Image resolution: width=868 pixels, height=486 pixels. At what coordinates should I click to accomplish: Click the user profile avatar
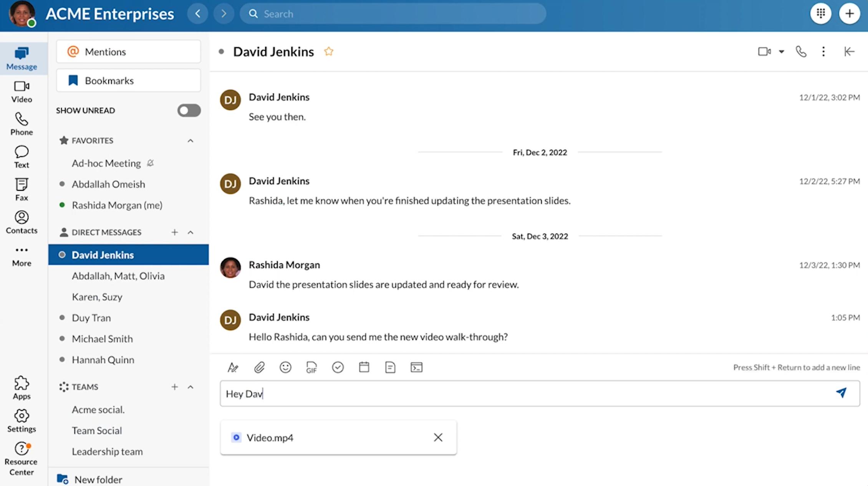22,14
